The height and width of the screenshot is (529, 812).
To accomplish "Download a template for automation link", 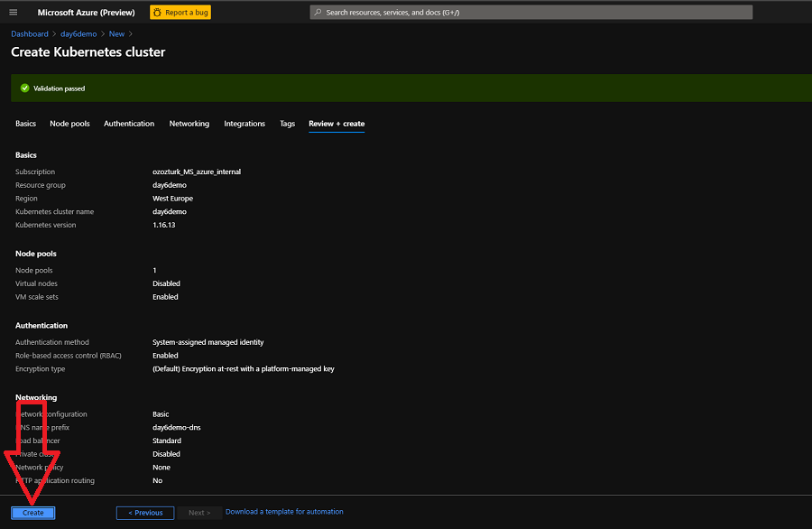I will click(284, 512).
